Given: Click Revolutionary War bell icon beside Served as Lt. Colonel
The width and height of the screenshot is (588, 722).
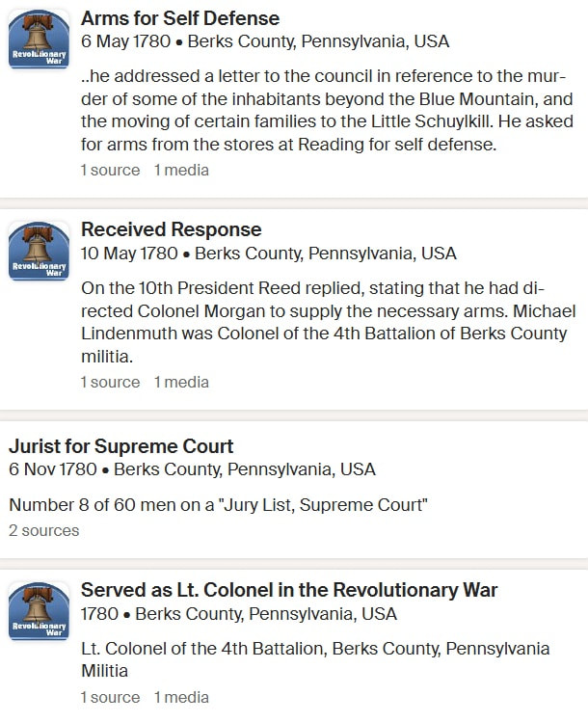Looking at the screenshot, I should (40, 611).
